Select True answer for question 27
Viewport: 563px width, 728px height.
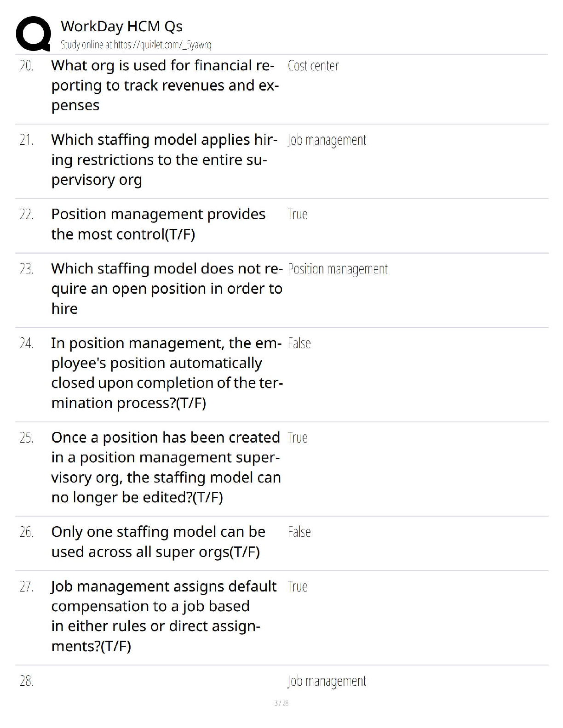[x=297, y=587]
